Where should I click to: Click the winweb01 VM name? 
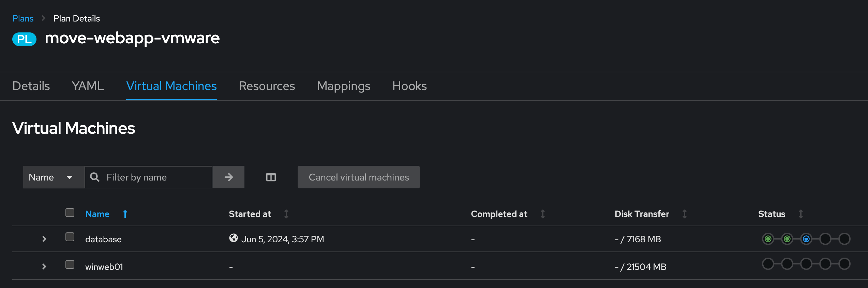pyautogui.click(x=104, y=267)
